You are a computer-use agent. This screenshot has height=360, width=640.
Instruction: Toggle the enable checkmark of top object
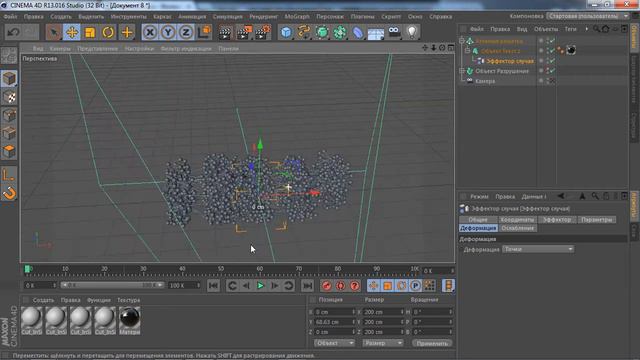(x=551, y=41)
